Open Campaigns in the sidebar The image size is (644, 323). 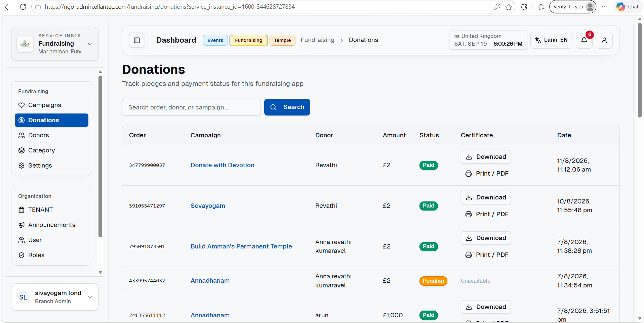pos(51,105)
